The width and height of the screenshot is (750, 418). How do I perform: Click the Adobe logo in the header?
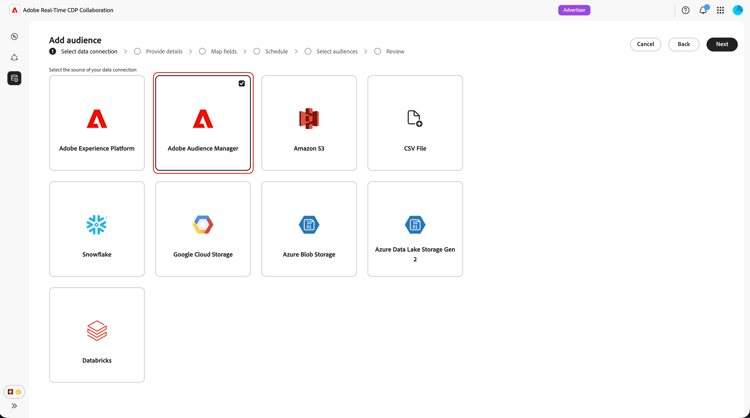(15, 10)
